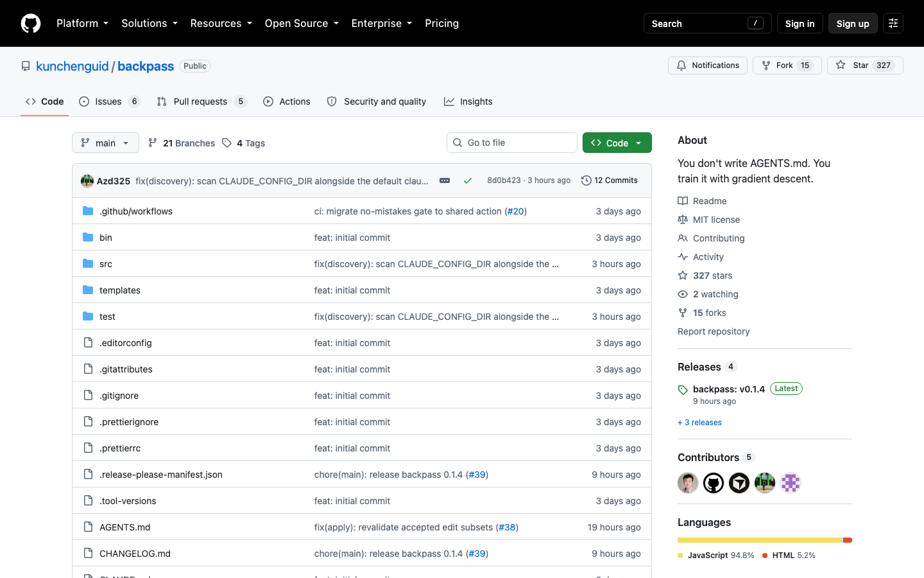Expand the commit message ellipsis icon
Screen dimensions: 924x578
[x=445, y=180]
